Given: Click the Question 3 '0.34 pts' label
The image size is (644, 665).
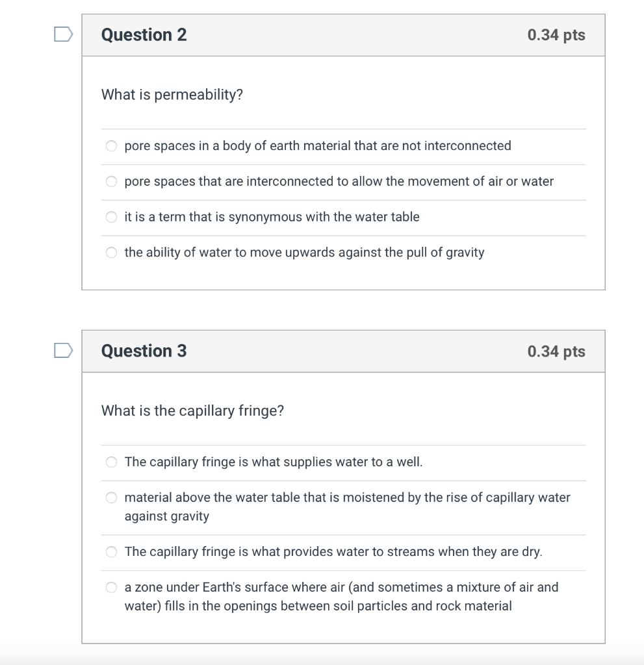Looking at the screenshot, I should (556, 351).
